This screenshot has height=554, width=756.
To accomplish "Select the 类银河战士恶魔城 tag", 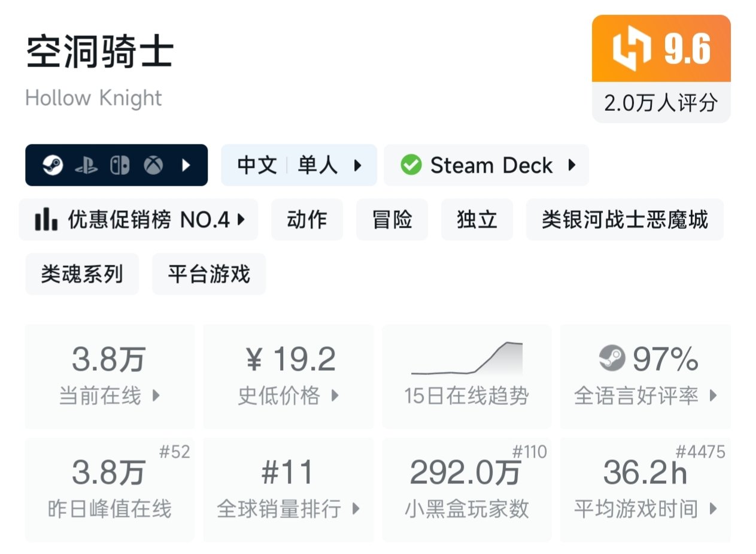I will pos(624,220).
